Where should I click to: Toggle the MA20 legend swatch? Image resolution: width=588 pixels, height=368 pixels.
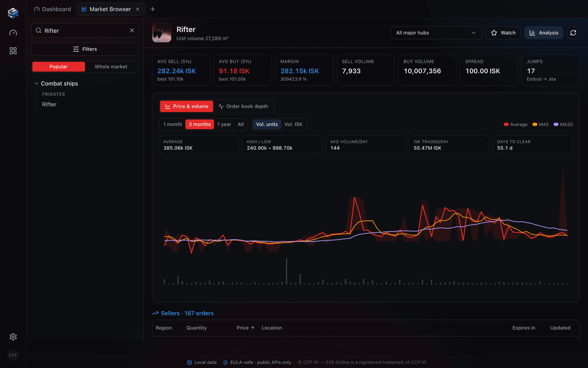coord(556,124)
